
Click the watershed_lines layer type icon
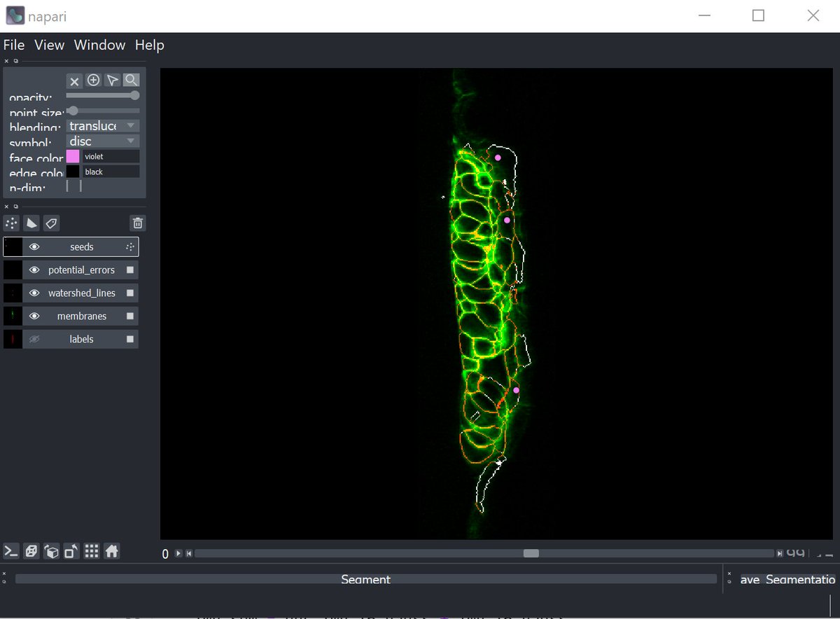[129, 293]
